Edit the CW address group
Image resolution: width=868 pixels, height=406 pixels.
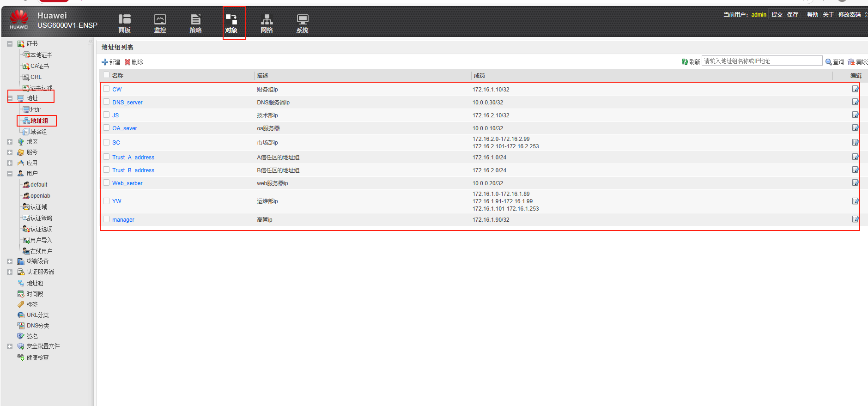coord(856,89)
